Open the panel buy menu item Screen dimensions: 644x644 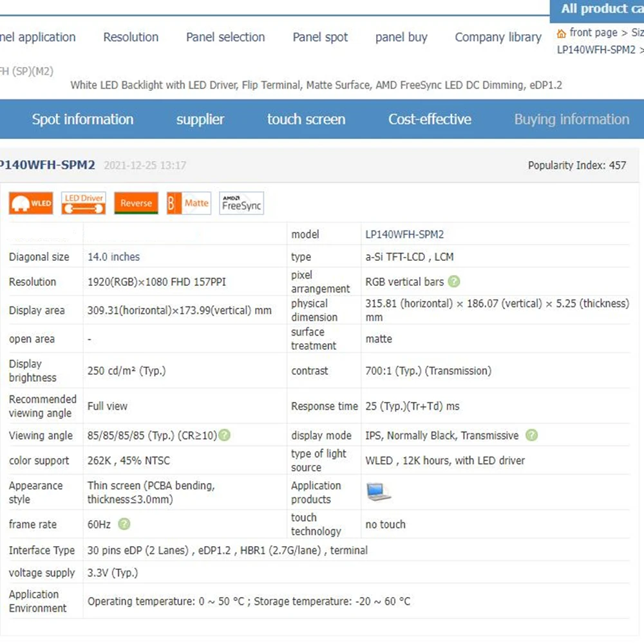pos(401,37)
